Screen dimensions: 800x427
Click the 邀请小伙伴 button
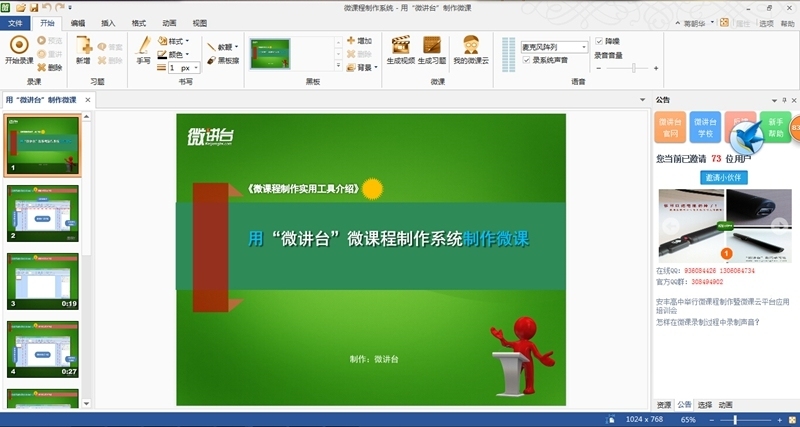click(x=724, y=178)
